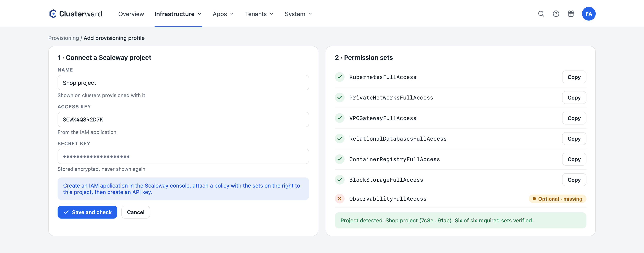Copy the VPCGatewayFullAccess permission set
Image resolution: width=644 pixels, height=253 pixels.
(574, 118)
